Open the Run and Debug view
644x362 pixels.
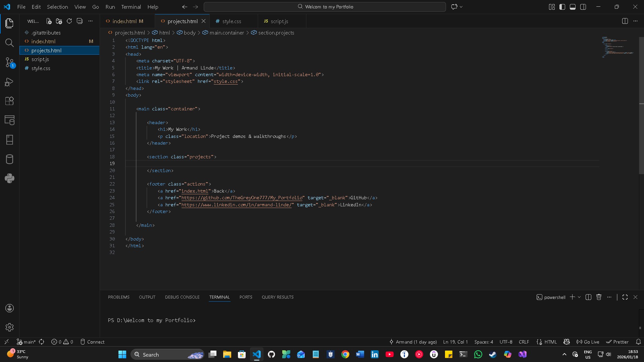pyautogui.click(x=9, y=82)
